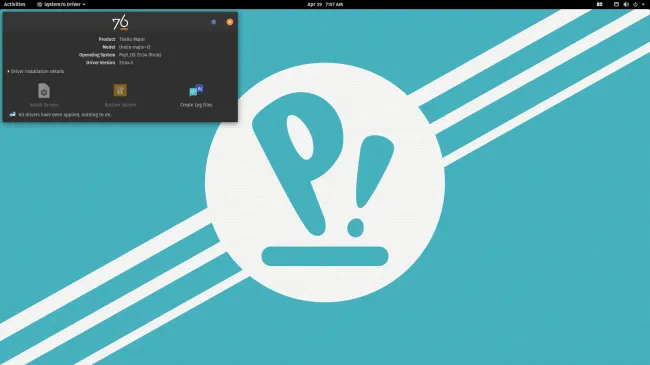This screenshot has height=365, width=650.
Task: Click the power icon in top bar
Action: pyautogui.click(x=635, y=4)
